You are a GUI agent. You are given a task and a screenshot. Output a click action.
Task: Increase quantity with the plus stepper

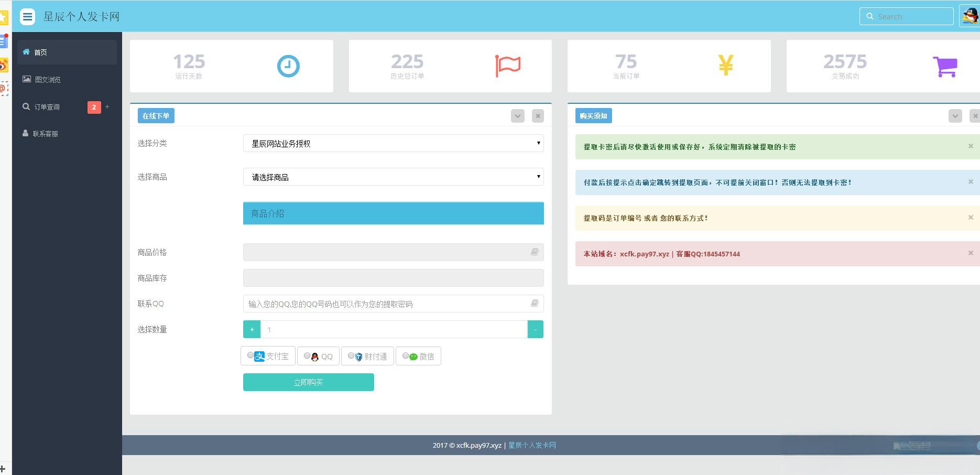click(x=252, y=329)
